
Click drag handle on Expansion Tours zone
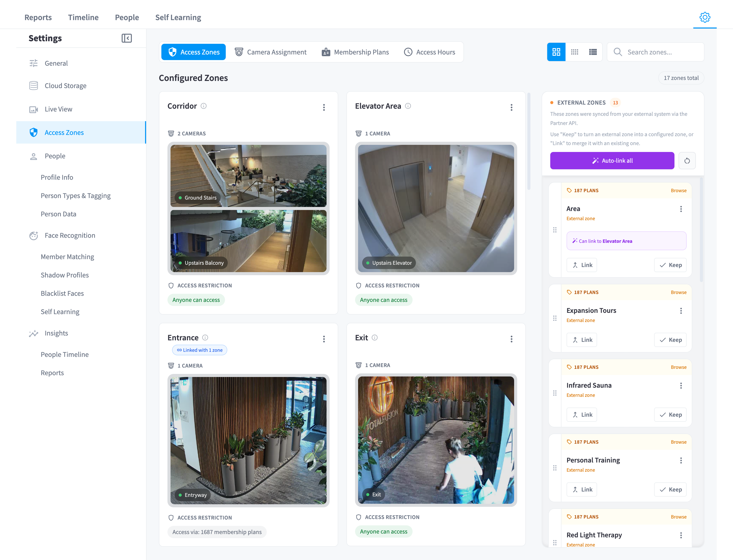pos(555,318)
